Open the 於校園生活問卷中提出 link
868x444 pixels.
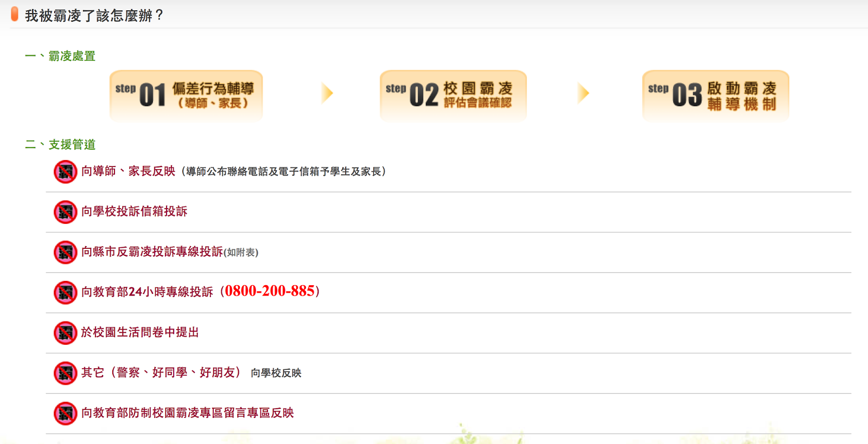(x=140, y=332)
